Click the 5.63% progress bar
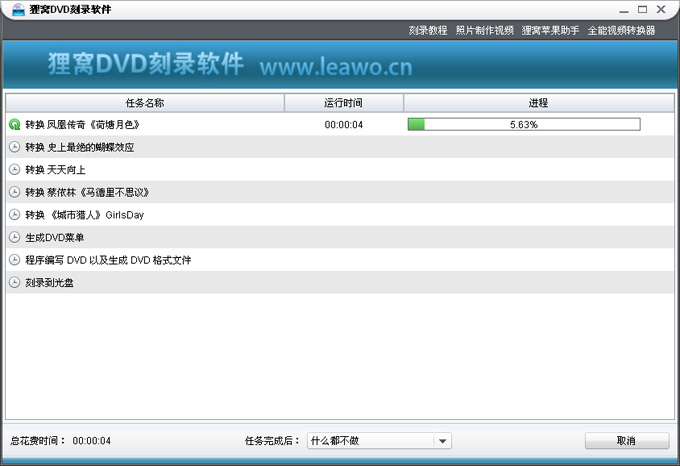This screenshot has width=680, height=466. pos(524,125)
